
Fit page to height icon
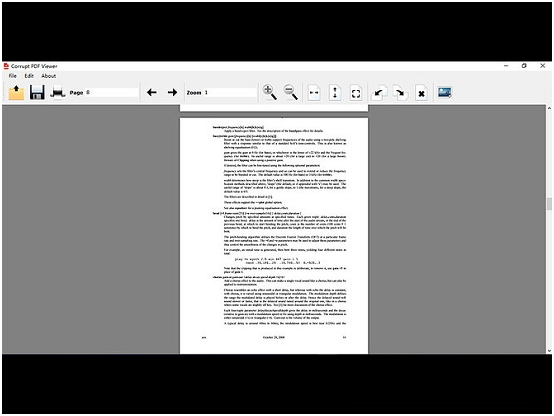[335, 93]
